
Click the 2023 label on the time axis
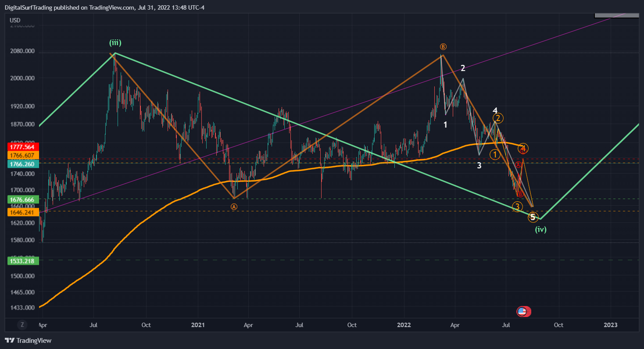[x=610, y=325]
